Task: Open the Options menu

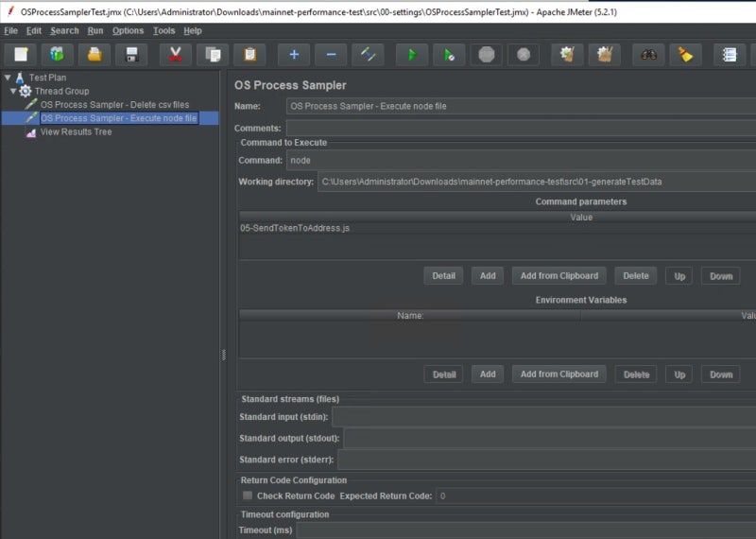Action: pos(128,30)
